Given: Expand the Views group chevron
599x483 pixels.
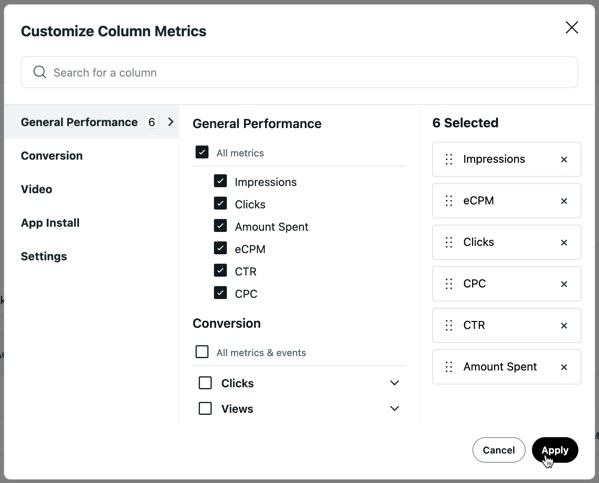Looking at the screenshot, I should (394, 408).
